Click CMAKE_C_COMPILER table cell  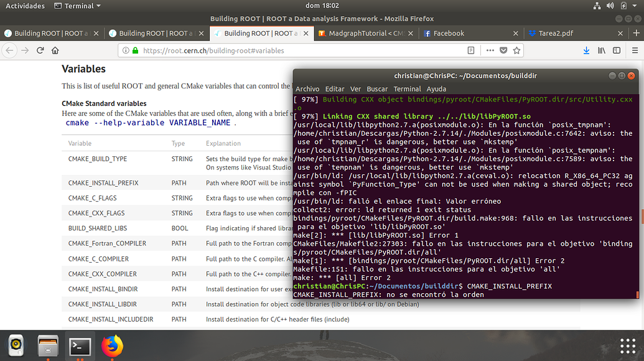[98, 259]
